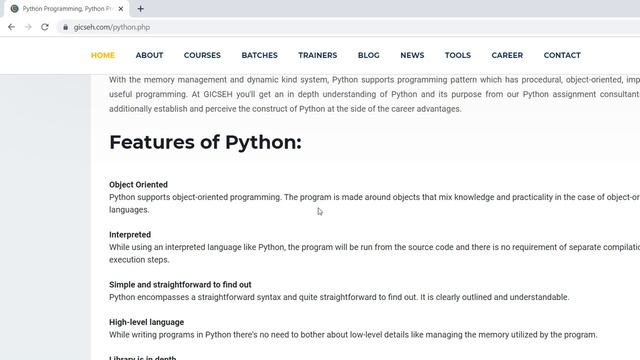Click sentence starting 'While writing programs in Python'
Screen dimensions: 640x360
tap(353, 335)
